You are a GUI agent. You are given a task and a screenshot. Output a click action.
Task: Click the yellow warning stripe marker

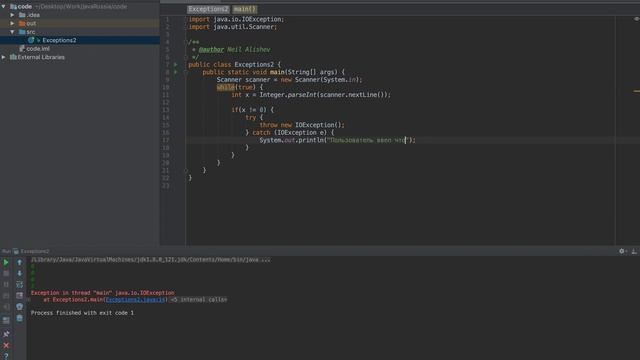tap(637, 91)
